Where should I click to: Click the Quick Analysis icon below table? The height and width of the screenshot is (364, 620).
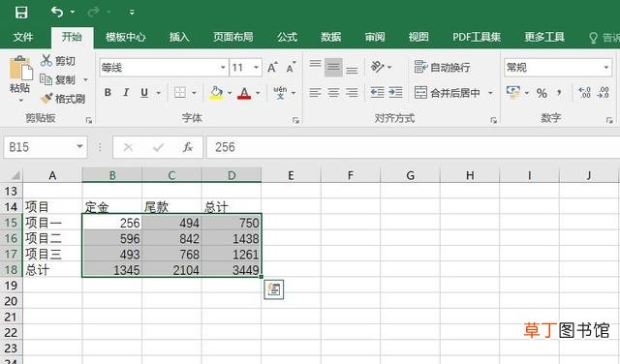[273, 289]
